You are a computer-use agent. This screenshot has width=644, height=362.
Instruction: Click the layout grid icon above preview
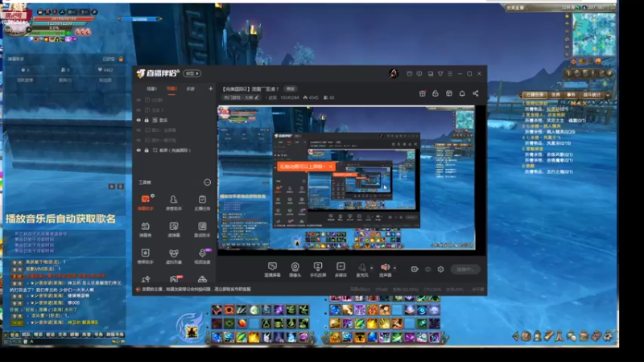[449, 93]
